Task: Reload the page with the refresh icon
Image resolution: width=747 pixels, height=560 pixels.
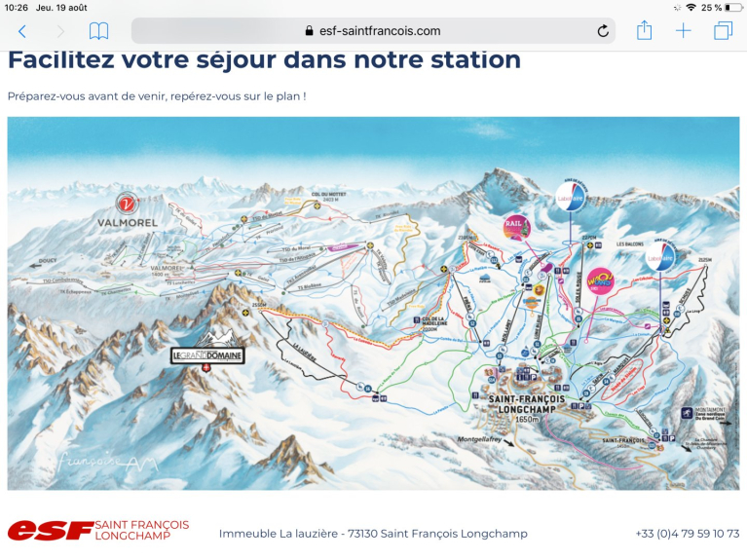Action: [x=603, y=31]
